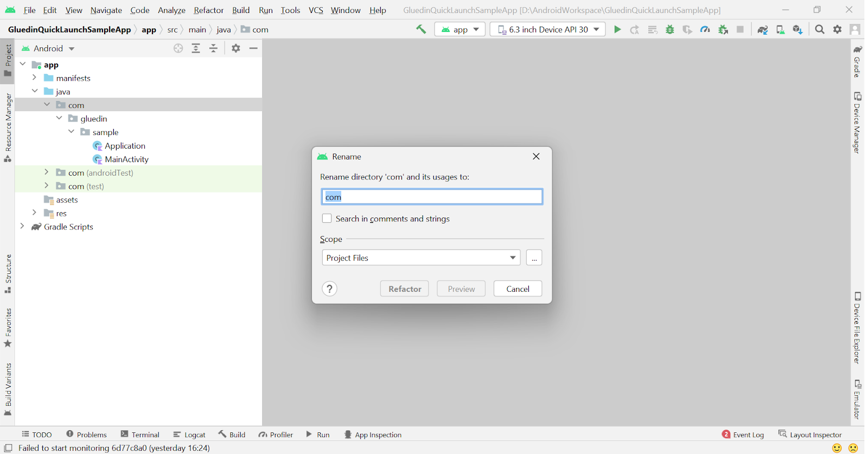The width and height of the screenshot is (868, 454).
Task: Open the Problems tool window
Action: click(86, 434)
